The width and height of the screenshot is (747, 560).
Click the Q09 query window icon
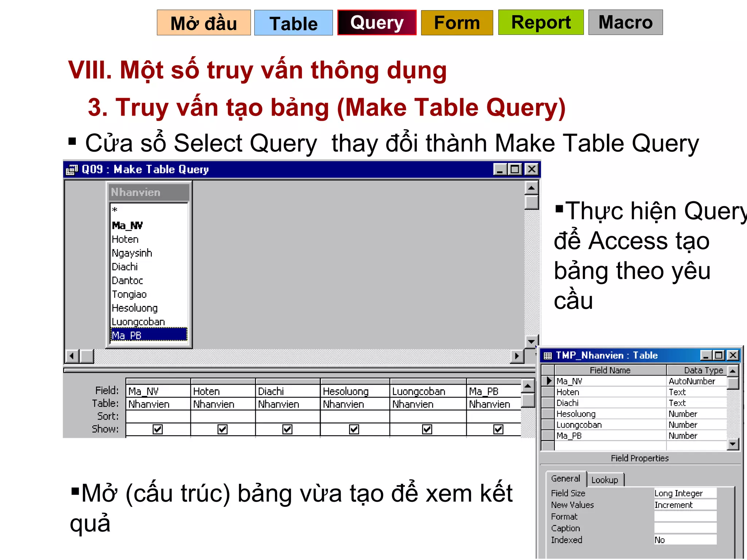click(72, 170)
